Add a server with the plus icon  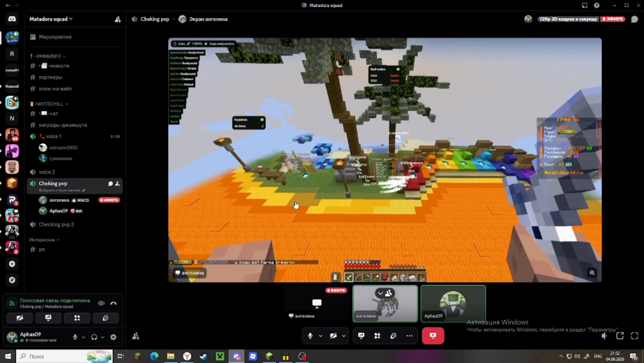tap(12, 264)
